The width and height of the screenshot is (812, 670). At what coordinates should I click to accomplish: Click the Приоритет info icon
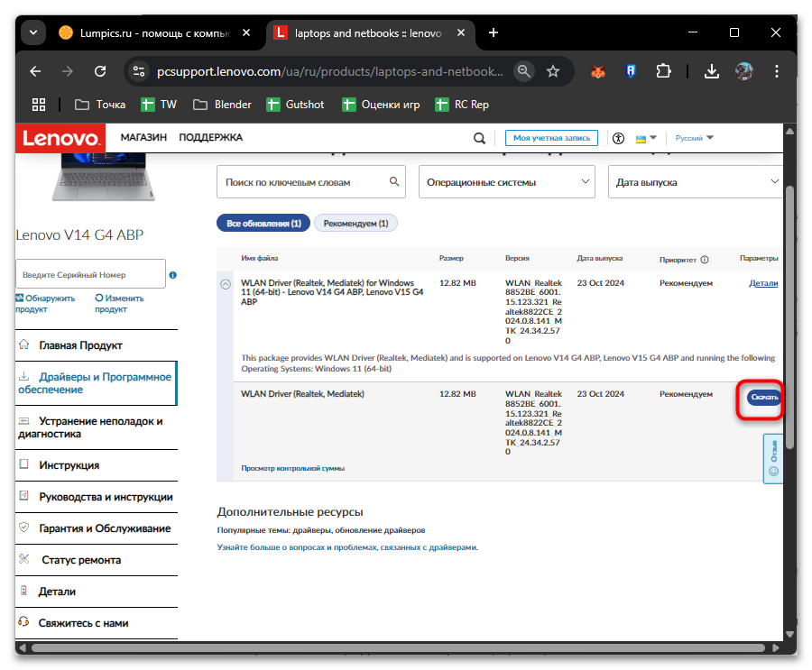[x=705, y=260]
